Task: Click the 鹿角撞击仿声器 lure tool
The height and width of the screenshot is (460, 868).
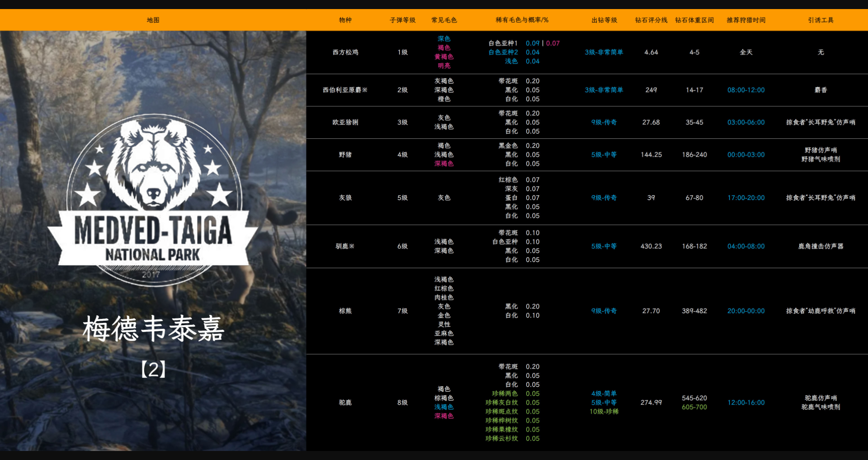Action: coord(821,247)
